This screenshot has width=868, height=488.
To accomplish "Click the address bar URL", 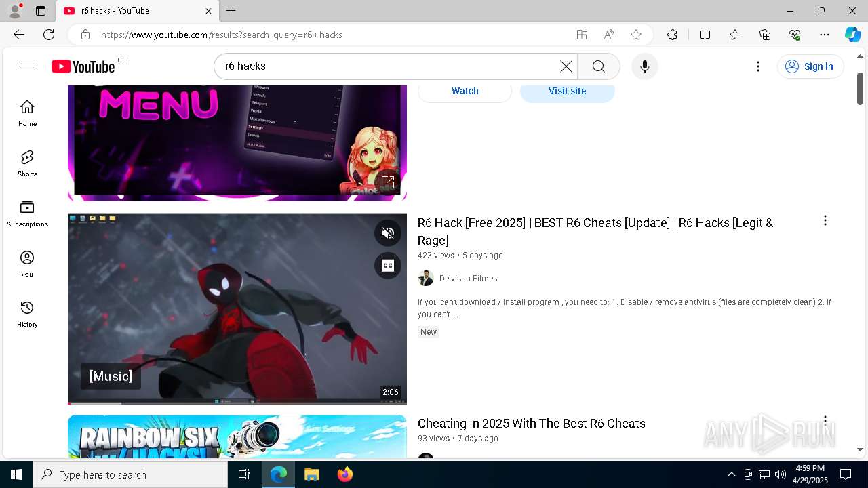I will point(222,35).
